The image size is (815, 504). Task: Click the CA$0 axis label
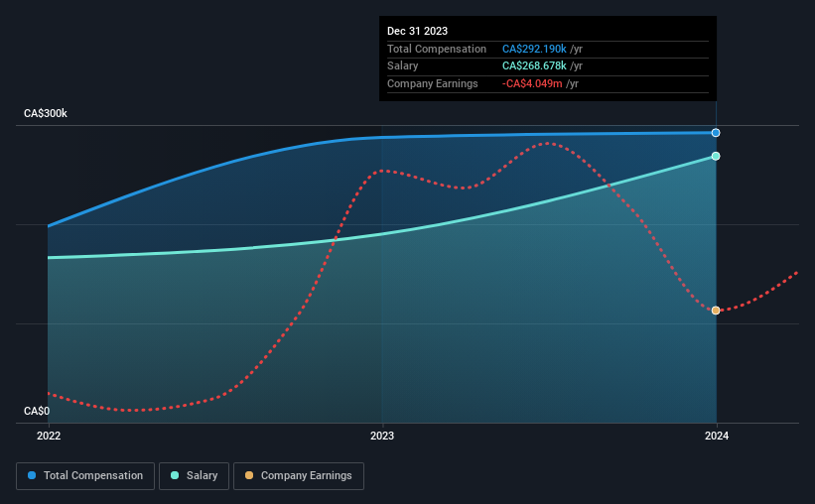[x=37, y=411]
